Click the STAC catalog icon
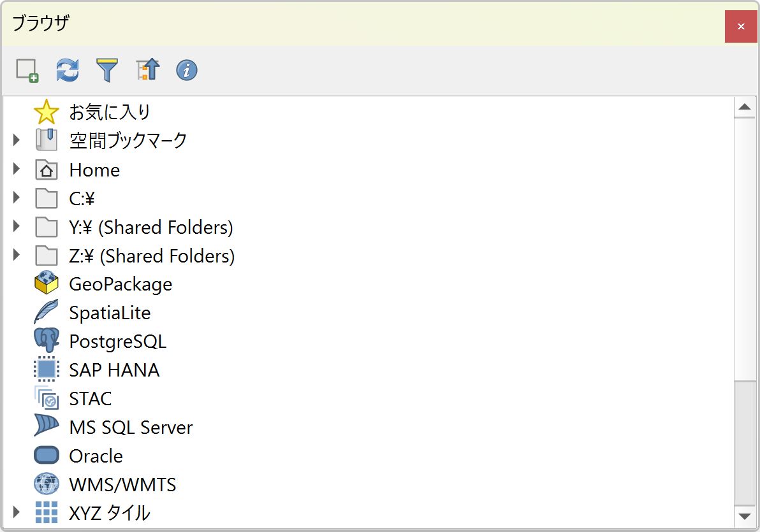Screen dimensions: 760x532 pos(47,398)
